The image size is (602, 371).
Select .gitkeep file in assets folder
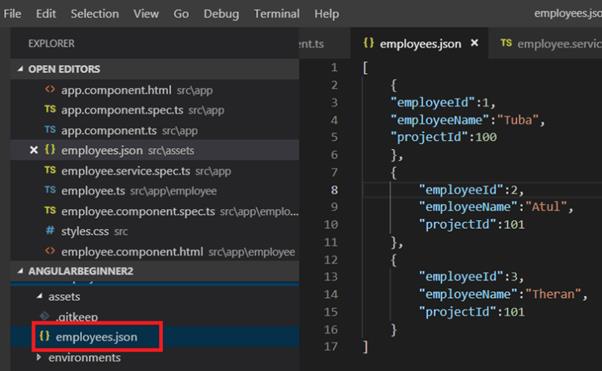point(155,317)
